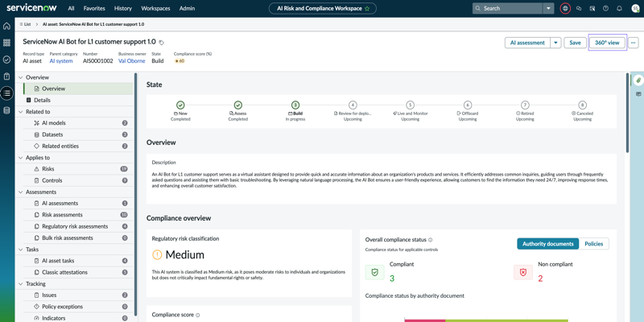Collapse the Assessments section
The image size is (644, 322).
(x=21, y=192)
